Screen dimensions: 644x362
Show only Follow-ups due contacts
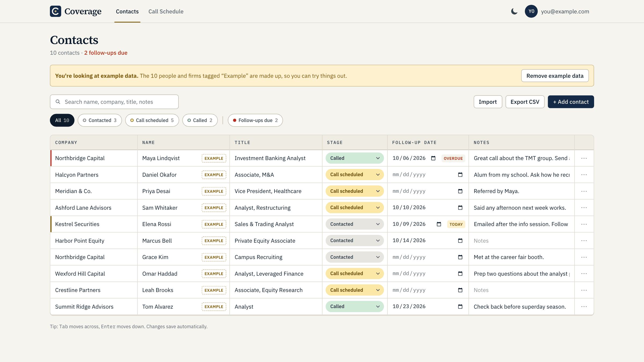tap(255, 120)
